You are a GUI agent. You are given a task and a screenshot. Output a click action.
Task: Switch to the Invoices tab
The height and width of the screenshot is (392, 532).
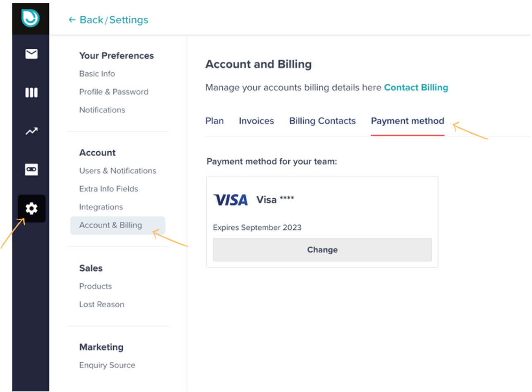point(256,121)
